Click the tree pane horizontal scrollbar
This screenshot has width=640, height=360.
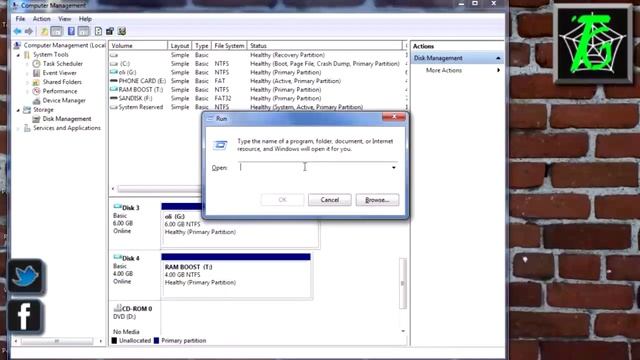click(57, 341)
